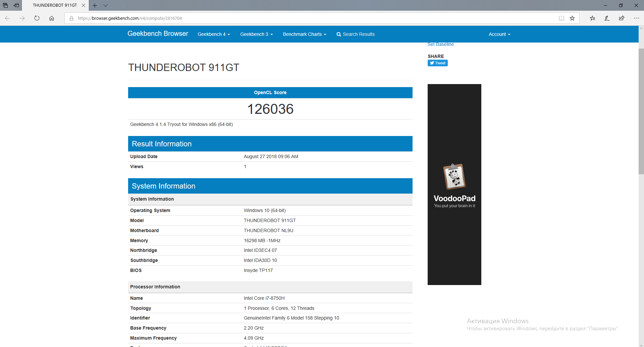644x347 pixels.
Task: Click the address bar URL
Action: click(130, 18)
